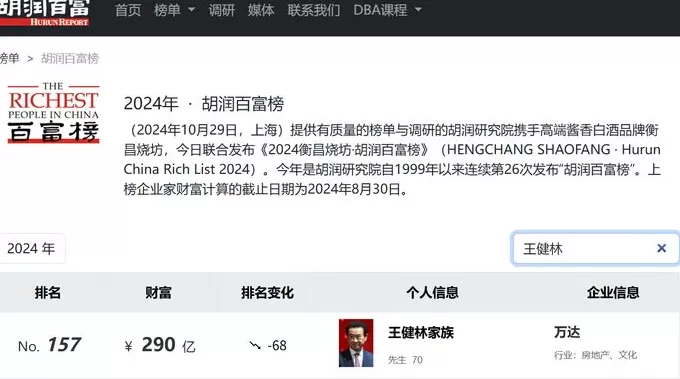
Task: Select the 先生 70 info text
Action: (405, 360)
